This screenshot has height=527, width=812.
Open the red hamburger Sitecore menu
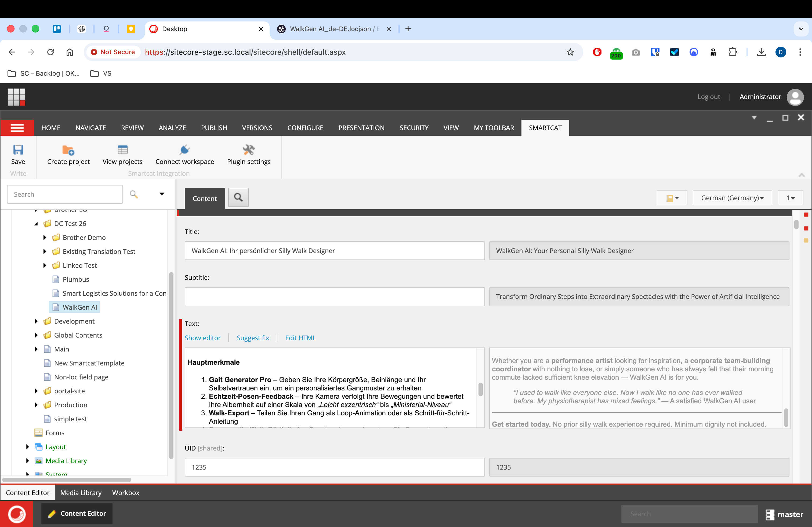point(17,128)
